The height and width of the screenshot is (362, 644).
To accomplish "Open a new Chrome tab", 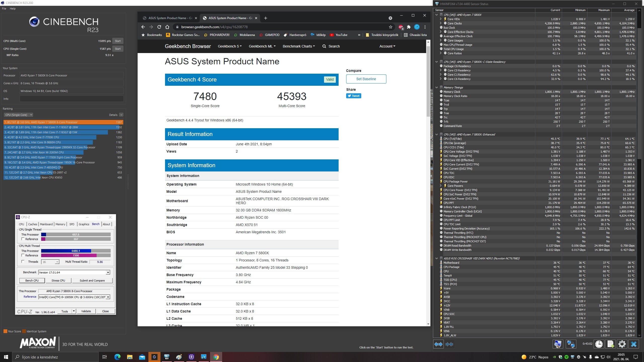I will [266, 18].
